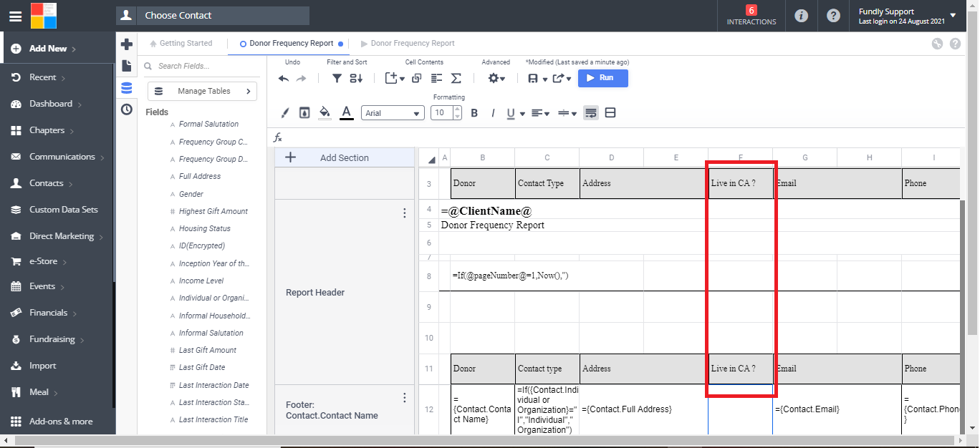Screen dimensions: 980x448
Task: Open the filter funnel tool
Action: (x=337, y=79)
